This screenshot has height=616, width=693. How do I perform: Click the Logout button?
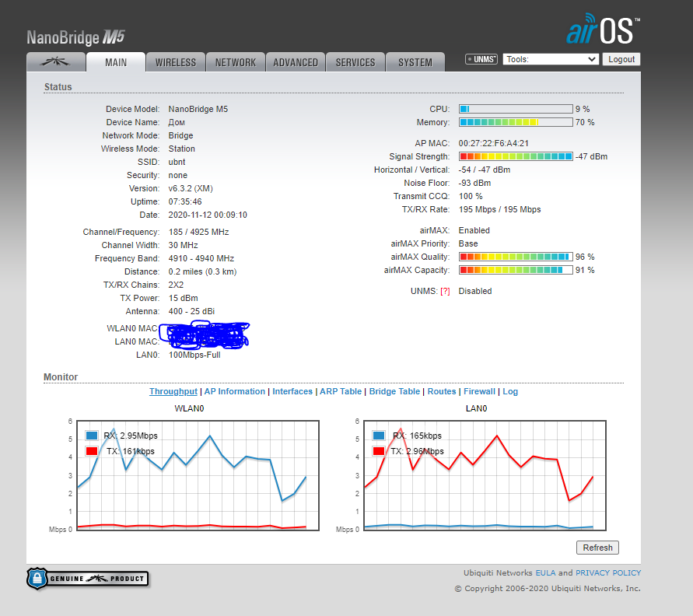pyautogui.click(x=621, y=59)
